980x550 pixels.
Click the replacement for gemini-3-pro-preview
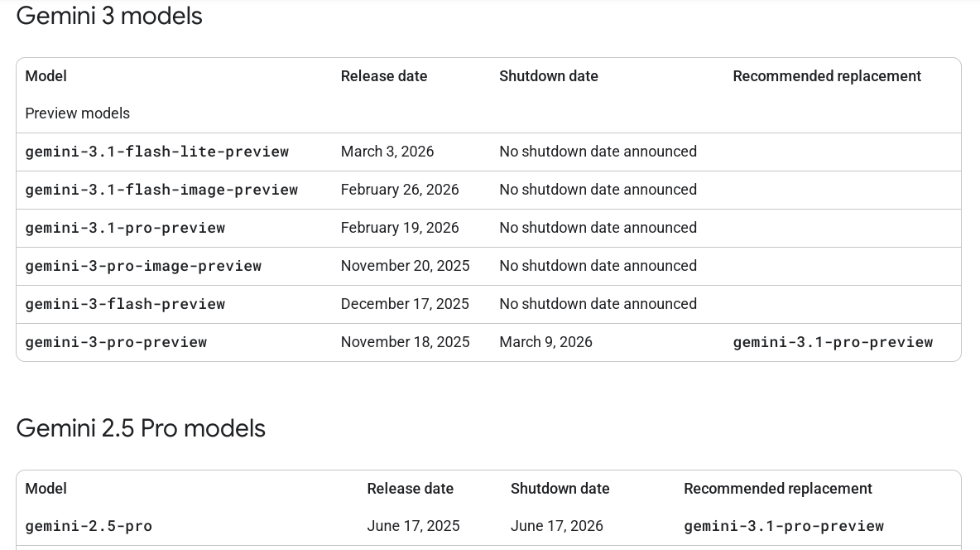point(833,342)
